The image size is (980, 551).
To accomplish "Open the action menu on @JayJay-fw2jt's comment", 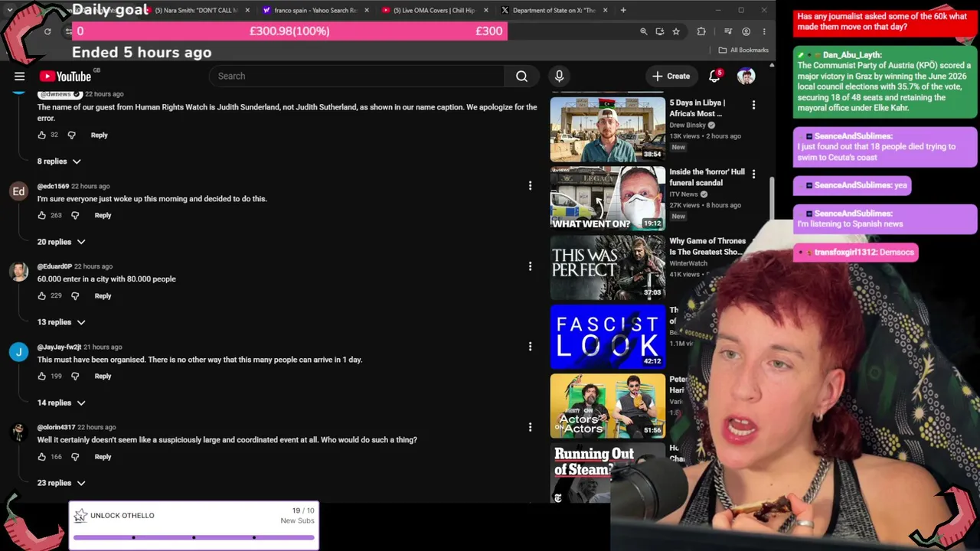I will (x=530, y=347).
